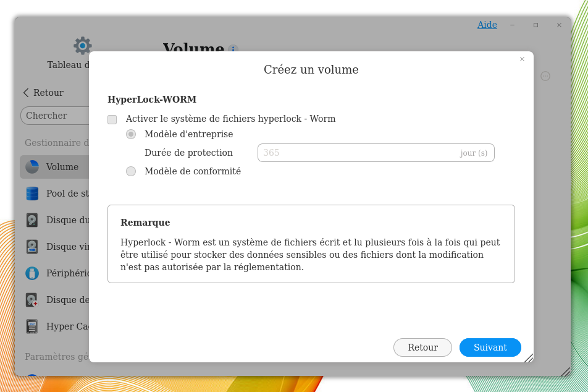This screenshot has height=392, width=588.
Task: Close the Créez un volume dialog
Action: (522, 59)
